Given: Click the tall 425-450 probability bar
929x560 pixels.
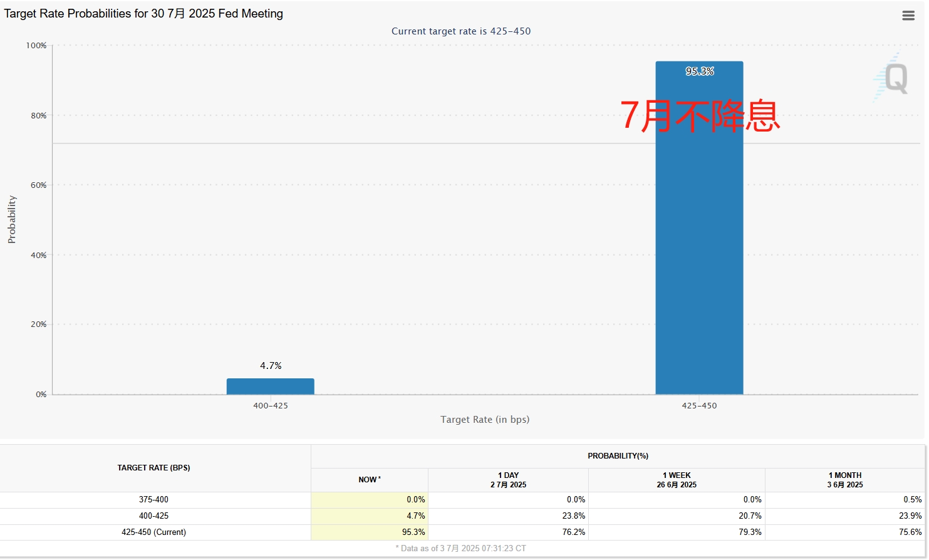Looking at the screenshot, I should click(x=699, y=251).
